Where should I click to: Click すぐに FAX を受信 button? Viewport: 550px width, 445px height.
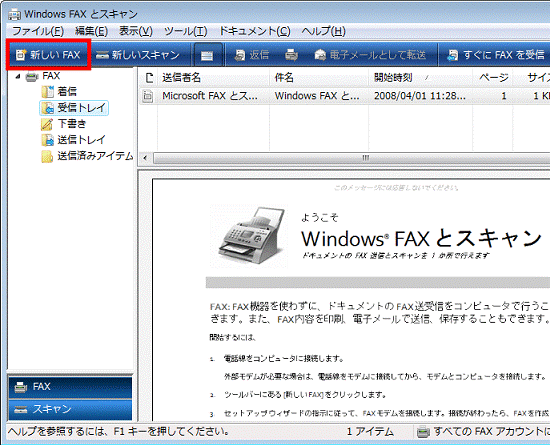coord(496,55)
